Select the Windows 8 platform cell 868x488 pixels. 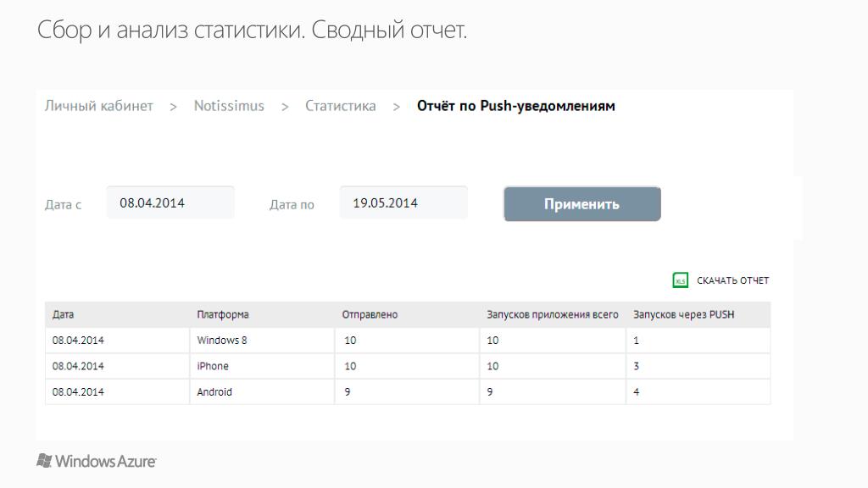[262, 341]
